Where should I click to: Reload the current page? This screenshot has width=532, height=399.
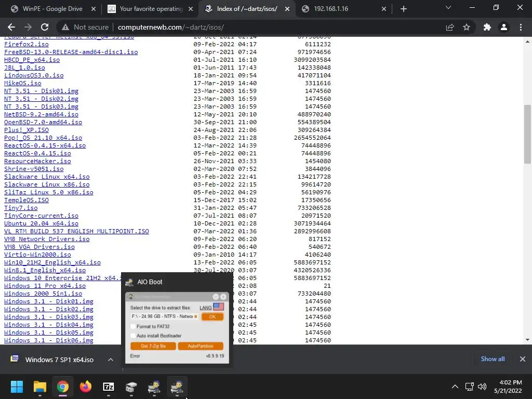click(x=45, y=27)
